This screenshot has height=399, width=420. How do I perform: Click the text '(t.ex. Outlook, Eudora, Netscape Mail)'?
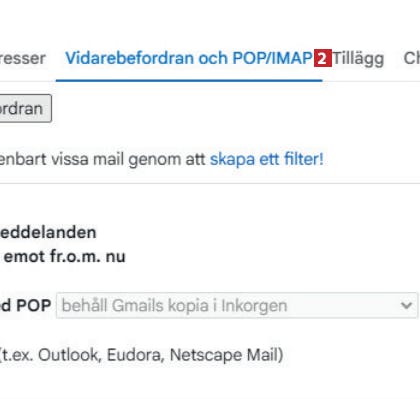click(x=141, y=355)
